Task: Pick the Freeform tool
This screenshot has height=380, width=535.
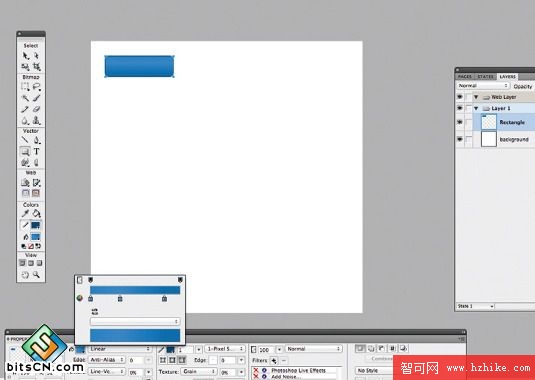Action: pyautogui.click(x=25, y=162)
